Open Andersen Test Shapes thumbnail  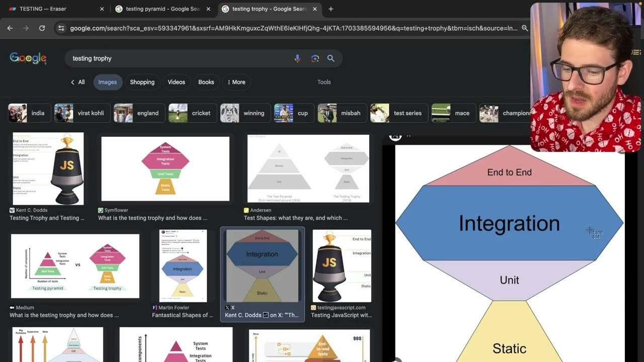pos(308,168)
